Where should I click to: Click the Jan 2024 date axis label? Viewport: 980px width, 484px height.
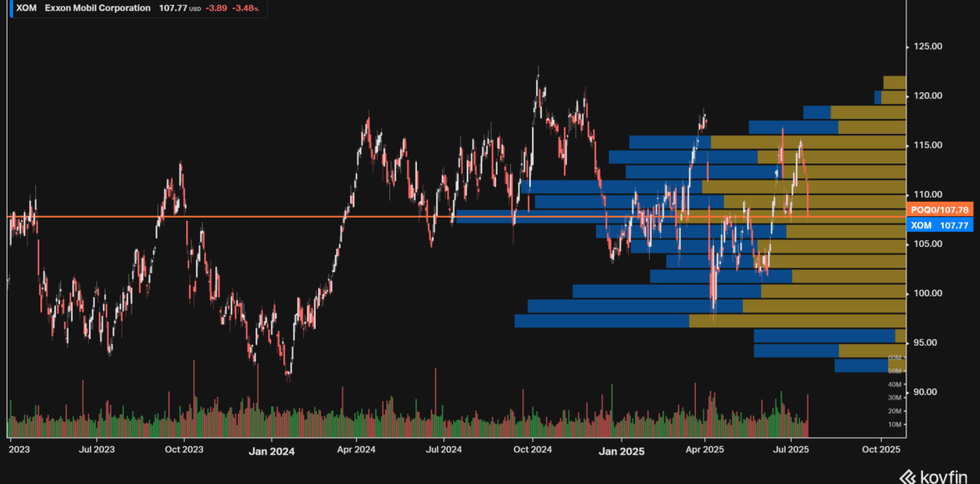click(x=271, y=451)
